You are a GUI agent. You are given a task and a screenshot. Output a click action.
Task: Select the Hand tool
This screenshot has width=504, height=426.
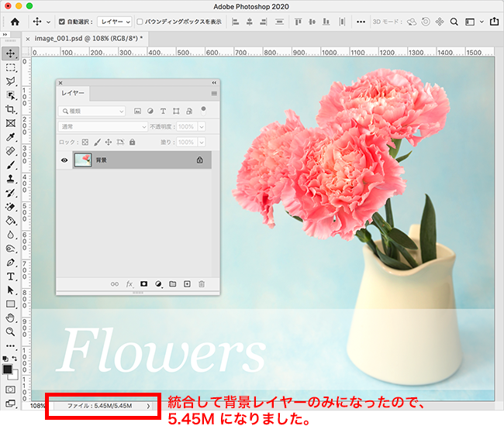[10, 318]
